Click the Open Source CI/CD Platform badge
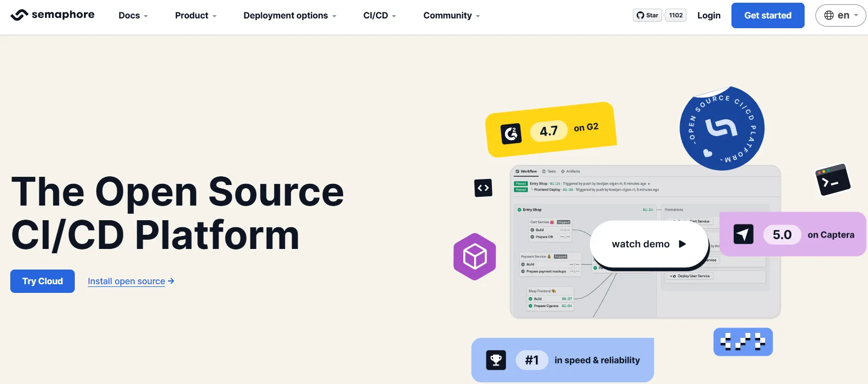868x384 pixels. 722,129
